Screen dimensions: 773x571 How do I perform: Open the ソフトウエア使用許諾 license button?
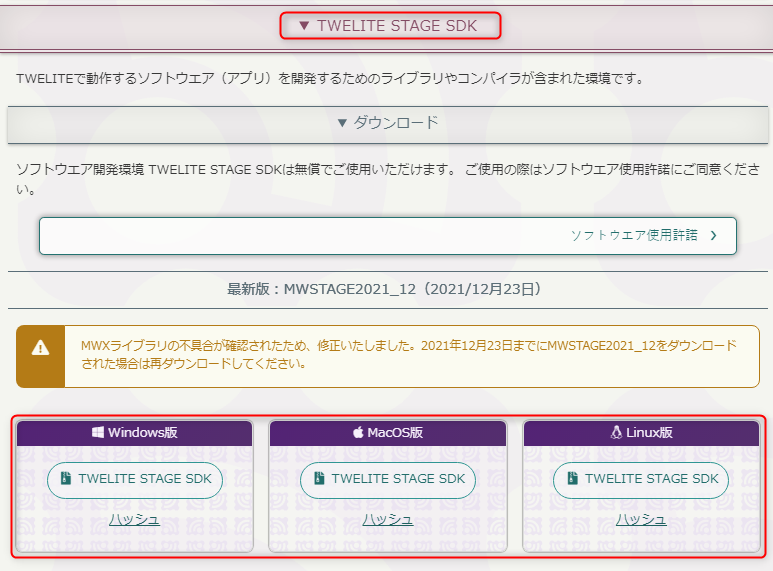[388, 236]
